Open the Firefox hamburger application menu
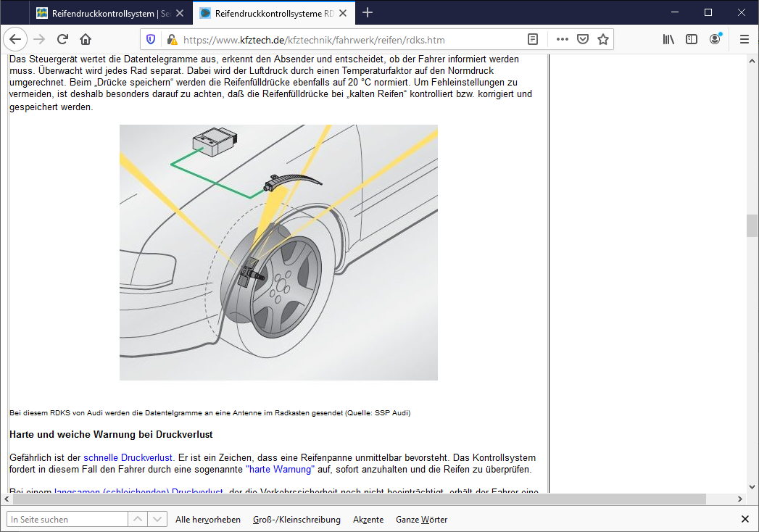Image resolution: width=759 pixels, height=532 pixels. pos(745,39)
